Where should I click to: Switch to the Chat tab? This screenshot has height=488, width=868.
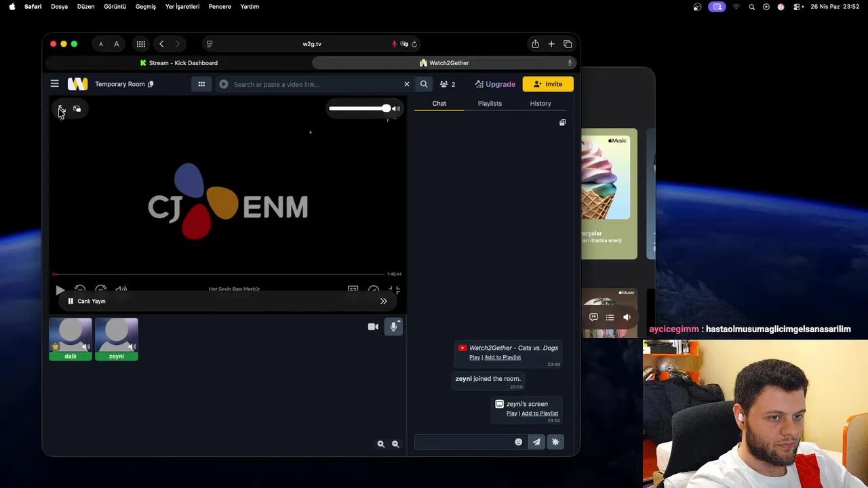[439, 104]
